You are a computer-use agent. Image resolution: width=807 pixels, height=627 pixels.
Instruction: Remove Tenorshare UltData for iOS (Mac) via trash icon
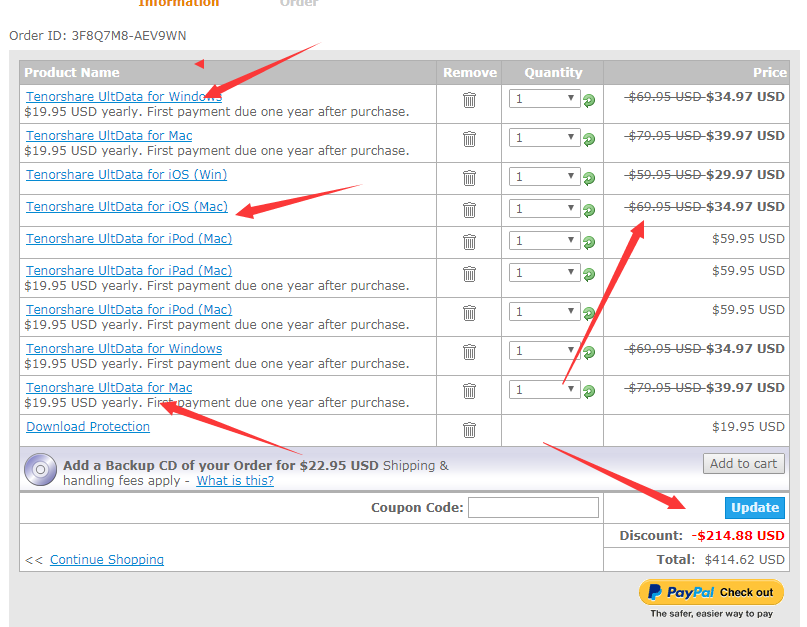click(x=469, y=210)
